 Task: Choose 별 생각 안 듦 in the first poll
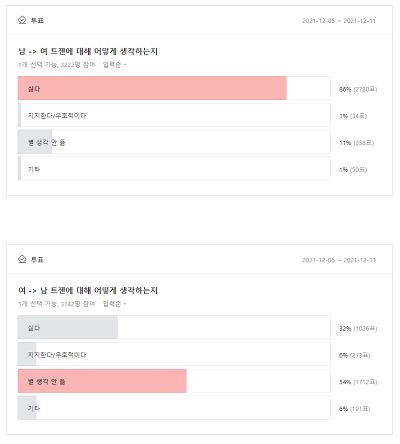coord(174,142)
